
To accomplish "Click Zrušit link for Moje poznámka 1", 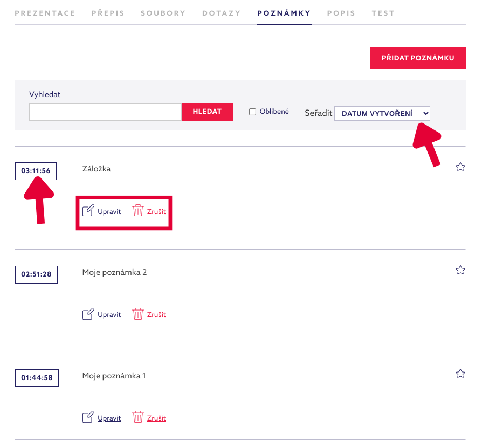I will pyautogui.click(x=156, y=418).
